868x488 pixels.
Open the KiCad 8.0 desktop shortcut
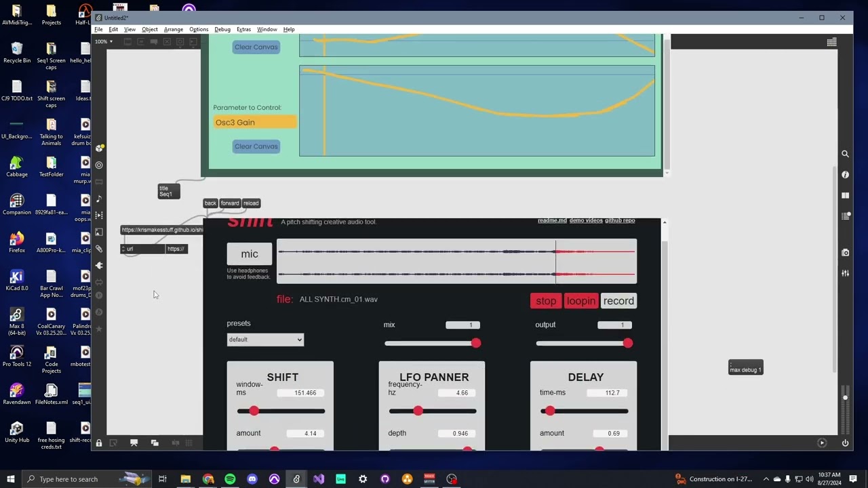pyautogui.click(x=17, y=280)
